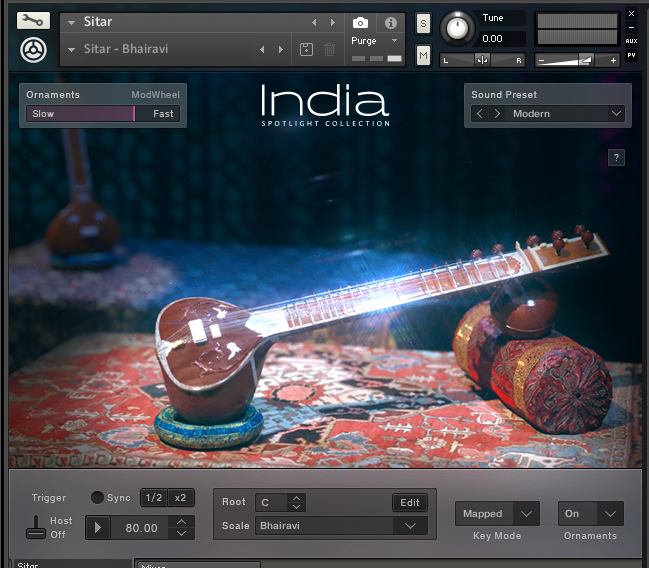Open snapshot view camera icon
Screen dimensions: 649x568
click(x=360, y=23)
